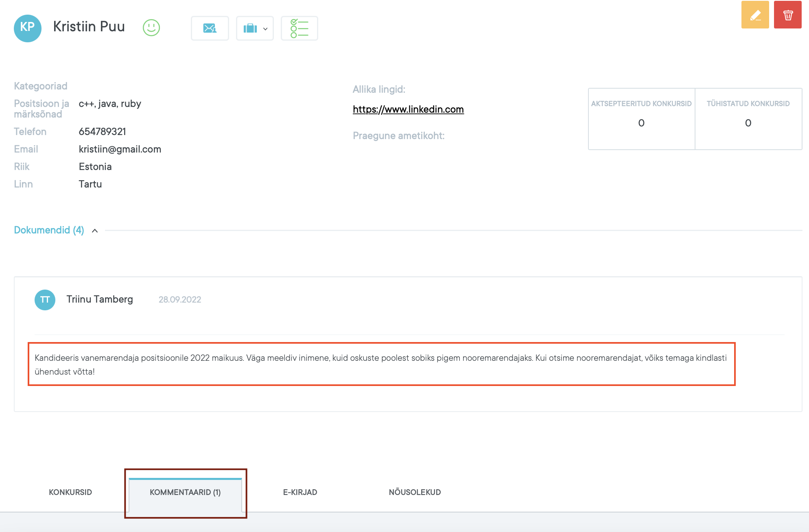Click the Tühistatud konkursid counter box
Image resolution: width=809 pixels, height=532 pixels.
click(748, 119)
